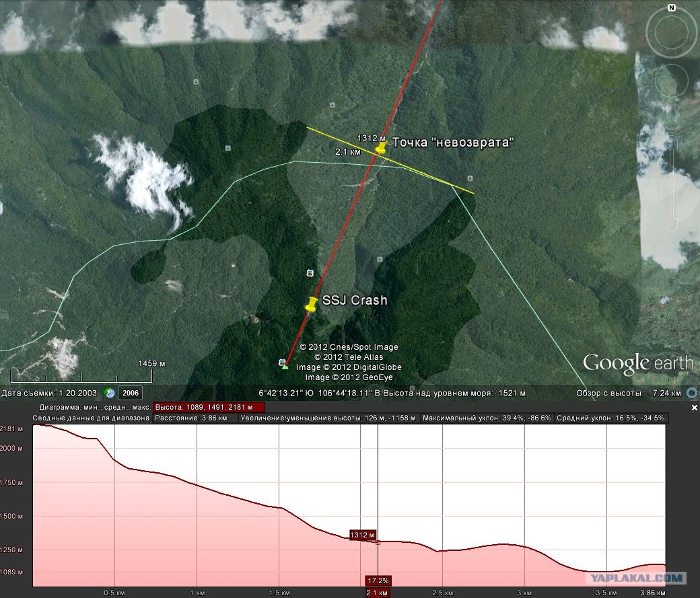This screenshot has height=598, width=700.
Task: Click the Move joystick navigation circle
Action: coord(672,80)
